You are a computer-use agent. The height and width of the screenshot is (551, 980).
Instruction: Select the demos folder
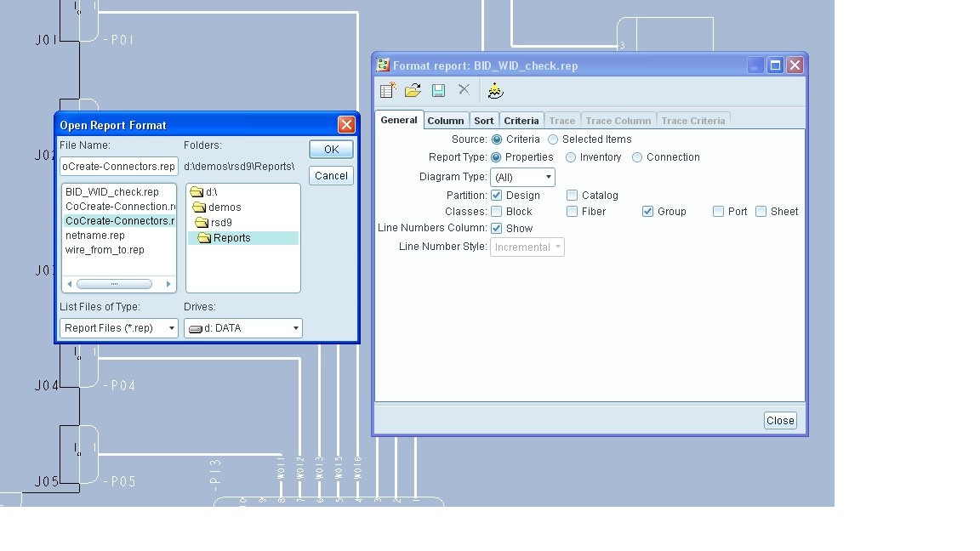coord(217,207)
